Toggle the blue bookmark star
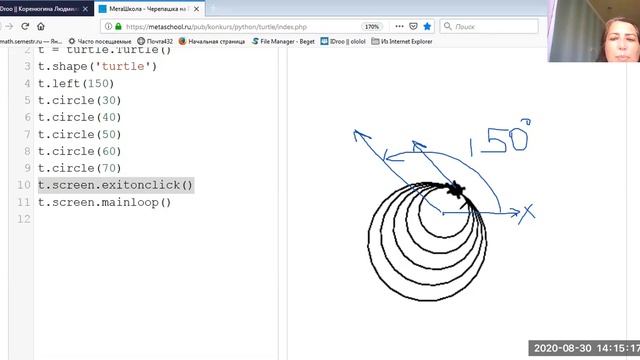This screenshot has height=360, width=640. pos(427,27)
